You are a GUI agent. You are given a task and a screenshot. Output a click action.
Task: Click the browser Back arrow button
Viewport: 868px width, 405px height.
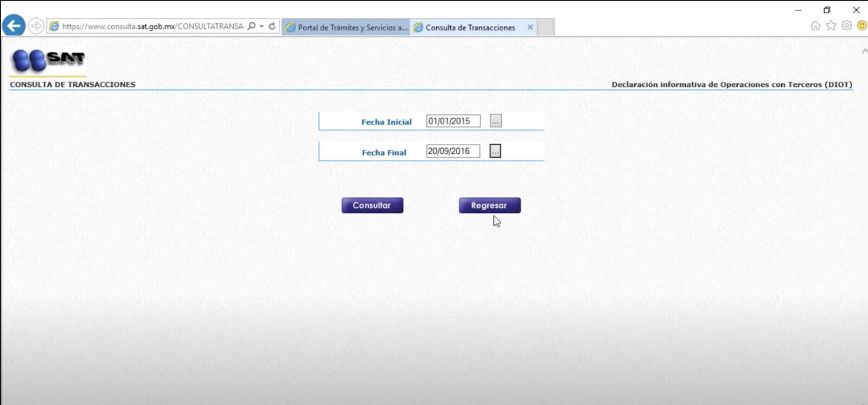[x=14, y=25]
